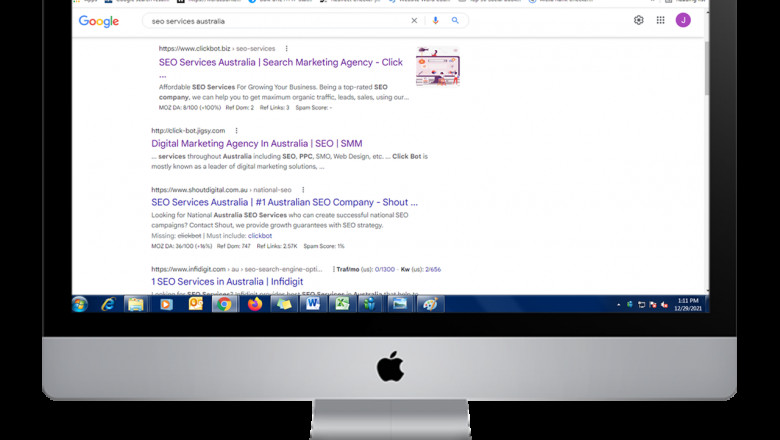This screenshot has width=780, height=440.
Task: Open the taskbar clock showing 1:11 PM
Action: [x=688, y=304]
